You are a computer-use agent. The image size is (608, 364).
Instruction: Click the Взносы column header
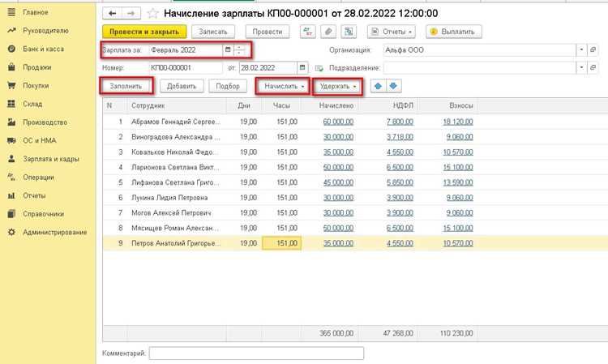click(448, 105)
